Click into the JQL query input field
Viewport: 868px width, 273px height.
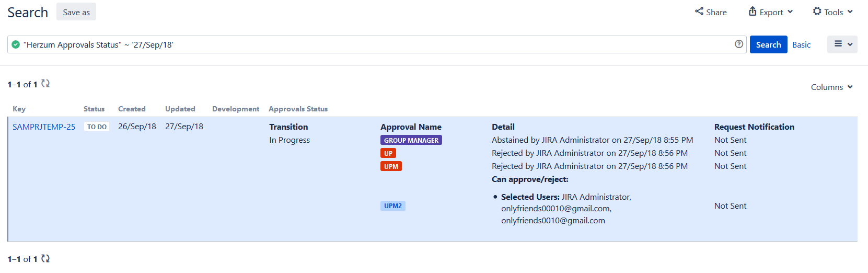point(366,45)
